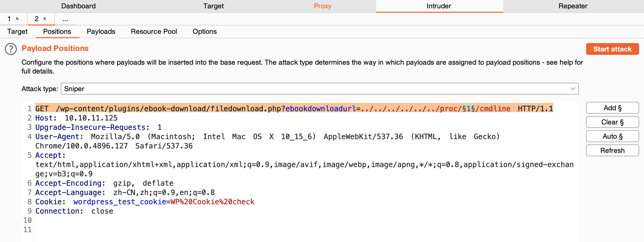Open the Payload Positions help icon
This screenshot has width=644, height=242.
[x=11, y=49]
